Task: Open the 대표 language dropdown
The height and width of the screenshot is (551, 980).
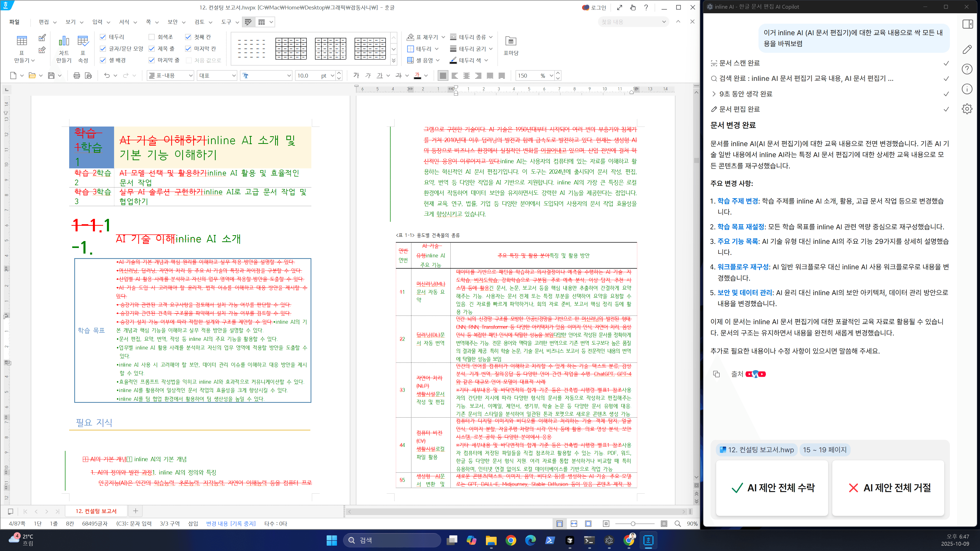Action: (x=217, y=76)
